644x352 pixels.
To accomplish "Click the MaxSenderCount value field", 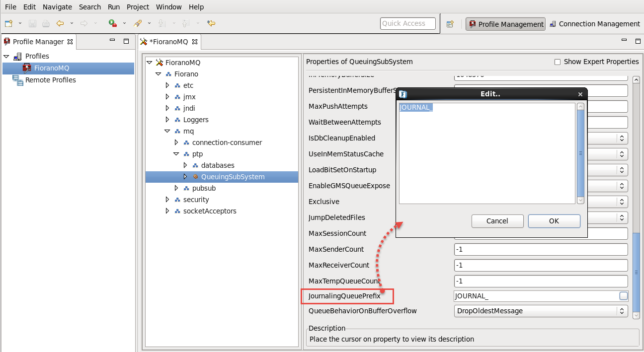I will pos(541,249).
